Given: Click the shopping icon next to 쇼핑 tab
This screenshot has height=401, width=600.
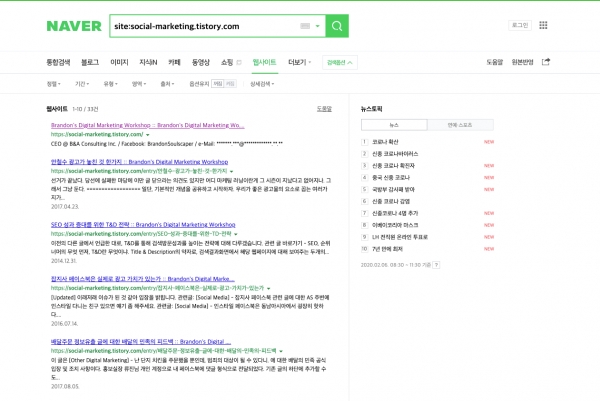Looking at the screenshot, I should [239, 62].
